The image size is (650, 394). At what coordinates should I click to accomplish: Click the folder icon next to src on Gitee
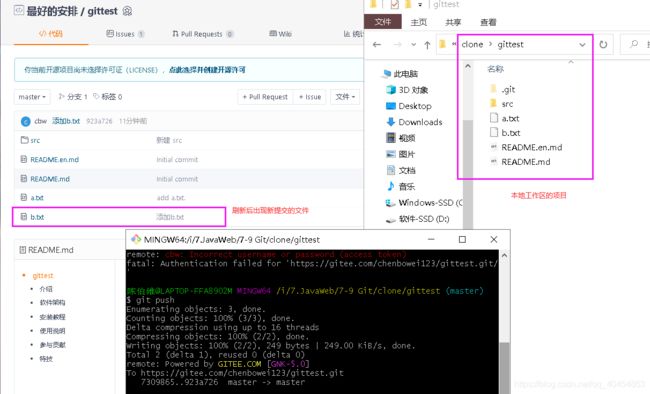[24, 140]
